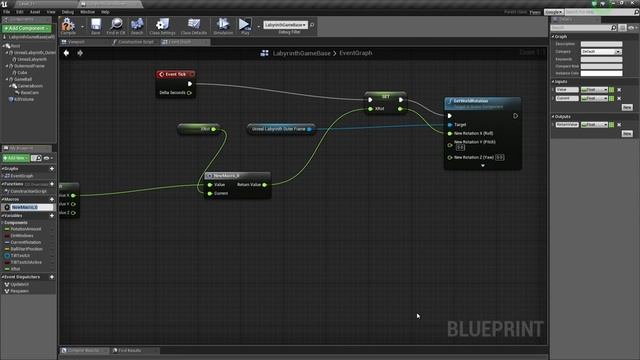Click the Add New button
Screen dimensions: 640x360
point(16,158)
